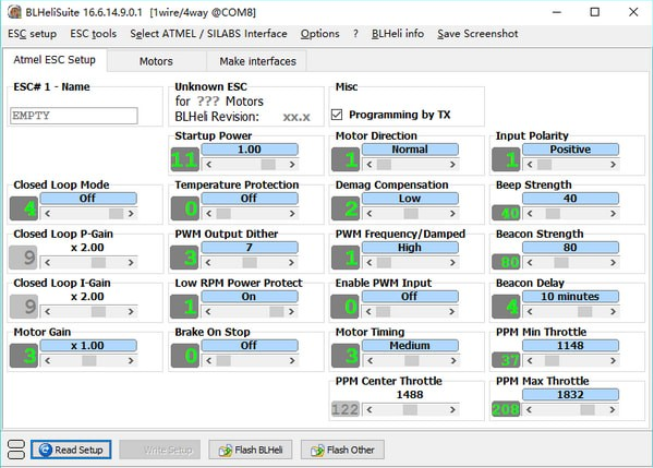Click left arrow on Low RPM Power Protect
653x468 pixels.
pos(209,312)
